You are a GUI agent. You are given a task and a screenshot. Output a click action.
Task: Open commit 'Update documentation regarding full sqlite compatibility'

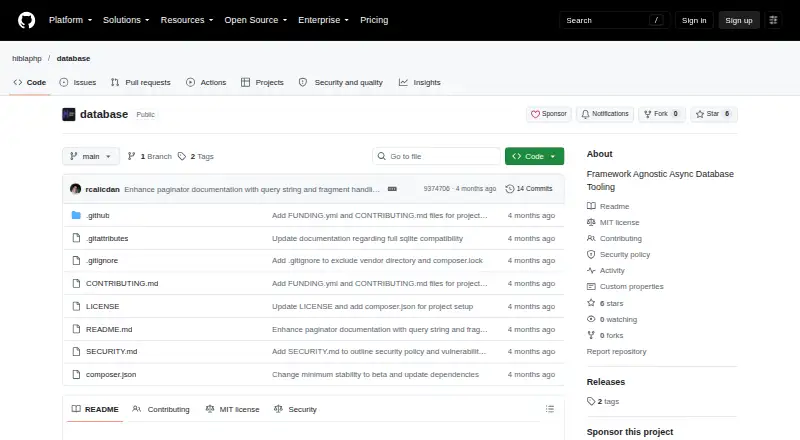pyautogui.click(x=367, y=238)
